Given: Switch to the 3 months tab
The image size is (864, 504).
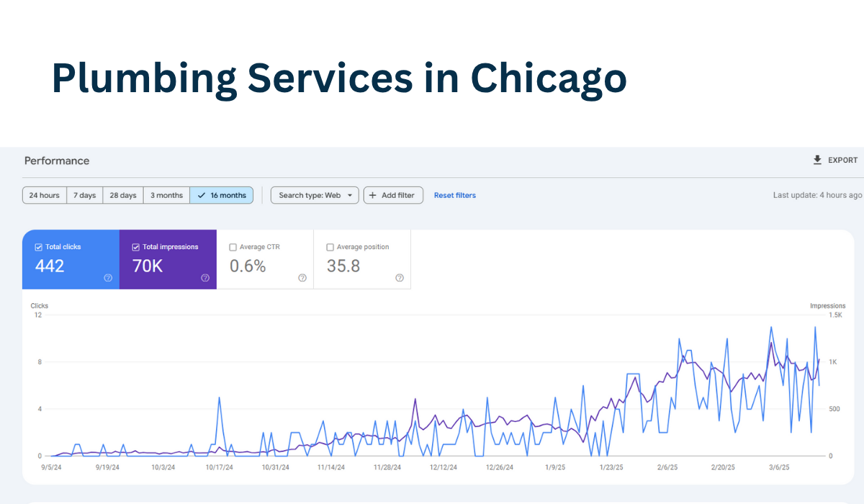Looking at the screenshot, I should click(166, 194).
